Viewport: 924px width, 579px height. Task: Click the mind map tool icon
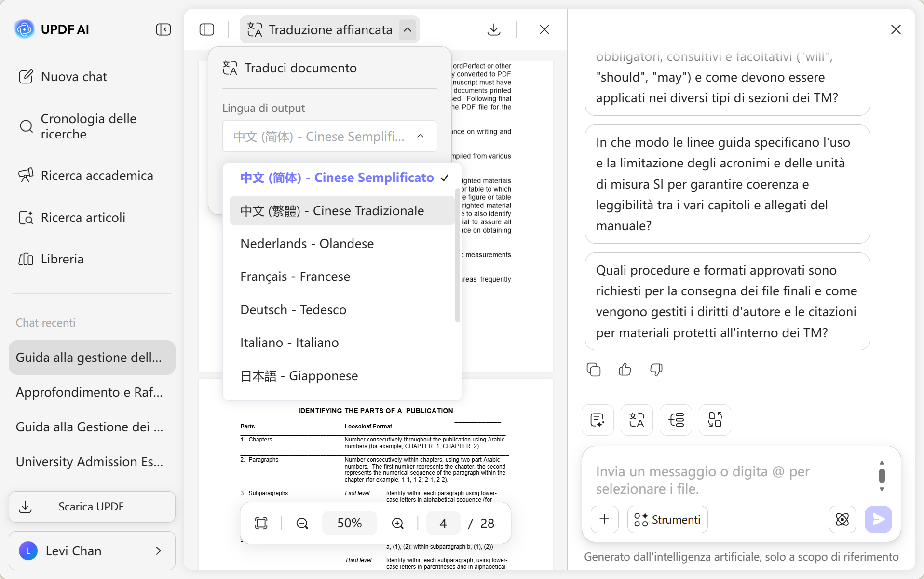pos(676,420)
